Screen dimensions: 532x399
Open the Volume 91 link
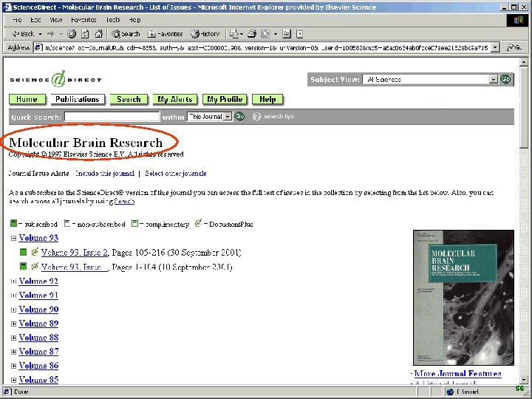pyautogui.click(x=38, y=295)
